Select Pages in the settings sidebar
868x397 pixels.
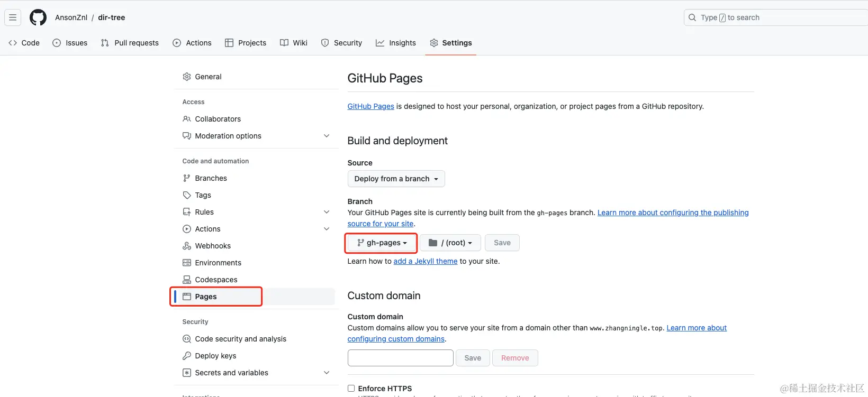click(x=256, y=297)
